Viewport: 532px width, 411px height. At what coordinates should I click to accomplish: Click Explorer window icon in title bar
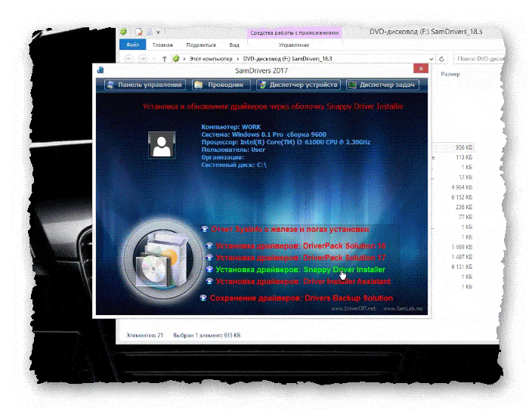click(123, 32)
